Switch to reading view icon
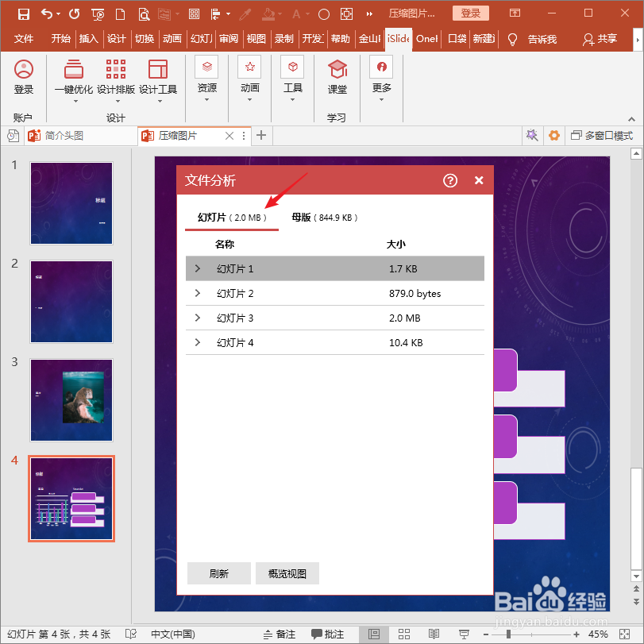Screen dimensions: 644x644 (434, 634)
